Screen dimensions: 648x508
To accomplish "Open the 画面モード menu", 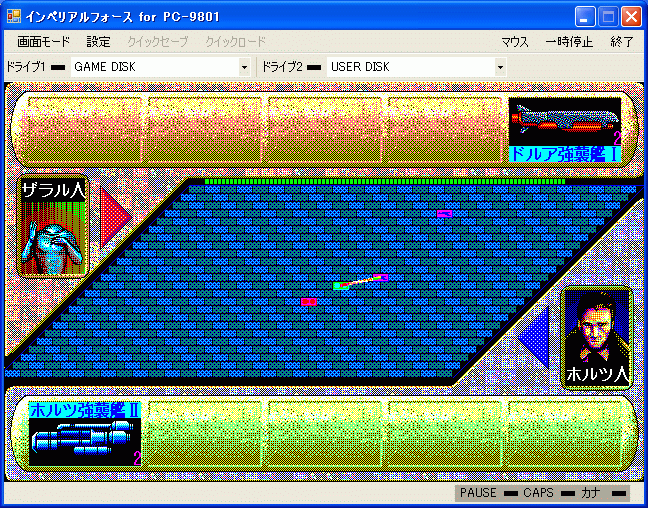I will (43, 42).
